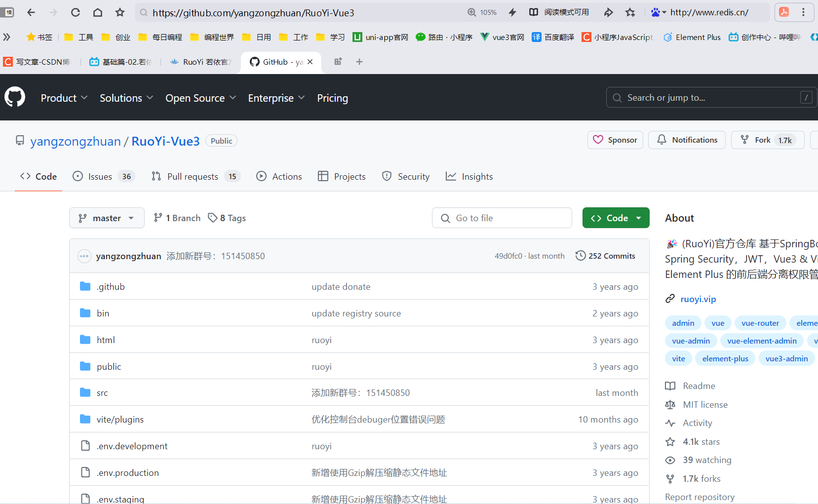Click the Fork icon to fork repository
This screenshot has height=504, width=818.
click(744, 140)
